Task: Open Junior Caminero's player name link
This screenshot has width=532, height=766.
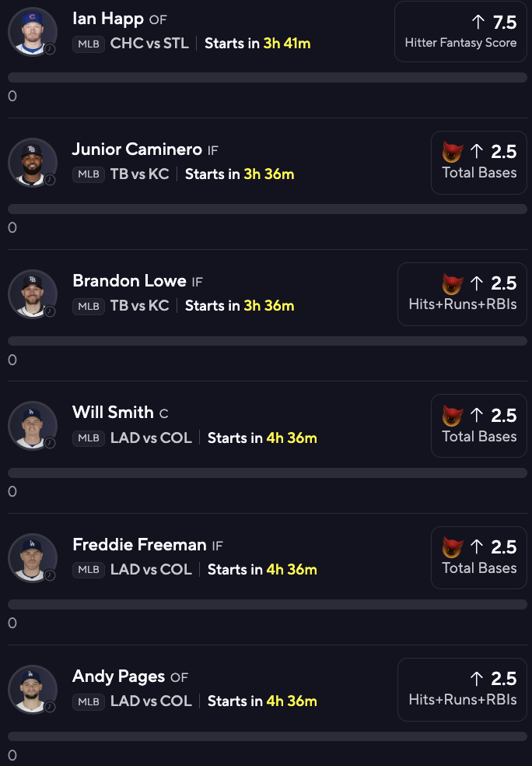Action: tap(137, 149)
